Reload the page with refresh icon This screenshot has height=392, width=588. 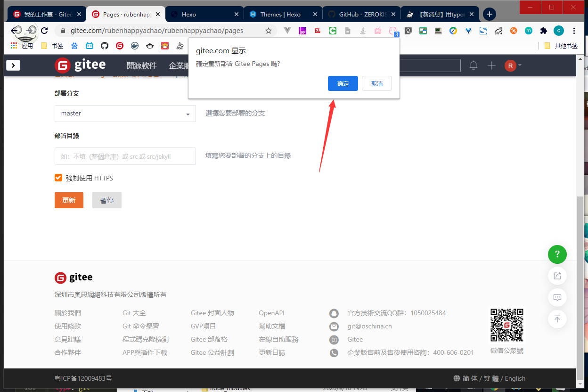pyautogui.click(x=44, y=31)
